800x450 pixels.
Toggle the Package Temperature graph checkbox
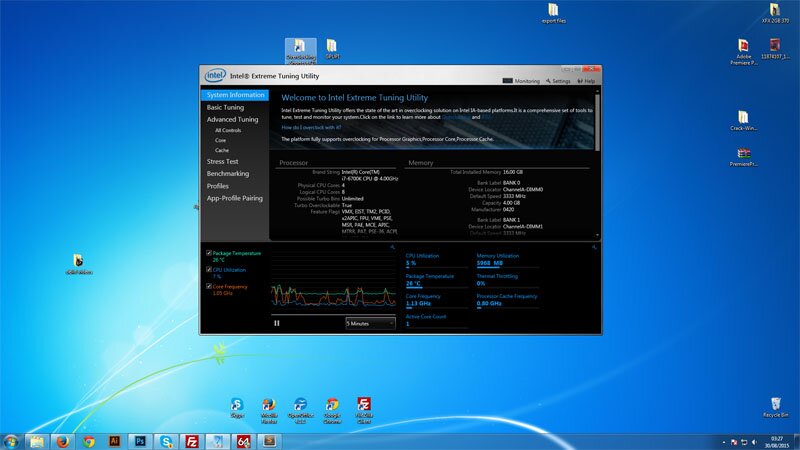pyautogui.click(x=209, y=253)
